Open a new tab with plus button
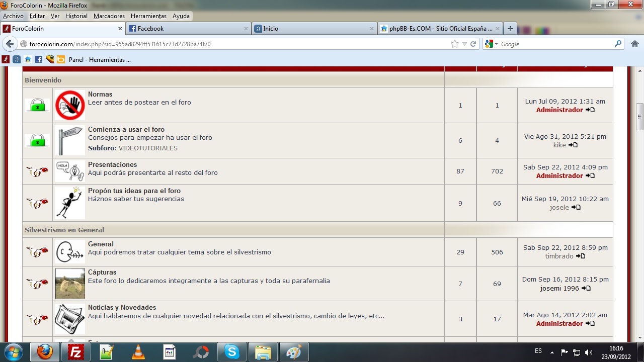This screenshot has width=644, height=362. [510, 29]
